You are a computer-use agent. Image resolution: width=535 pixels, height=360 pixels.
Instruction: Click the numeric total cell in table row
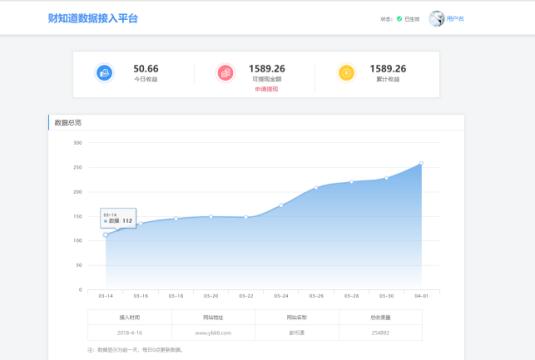click(x=380, y=332)
